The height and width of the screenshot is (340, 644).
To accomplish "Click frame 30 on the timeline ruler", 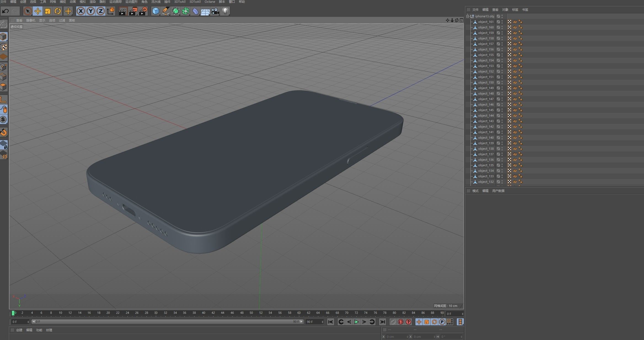I will coord(156,313).
